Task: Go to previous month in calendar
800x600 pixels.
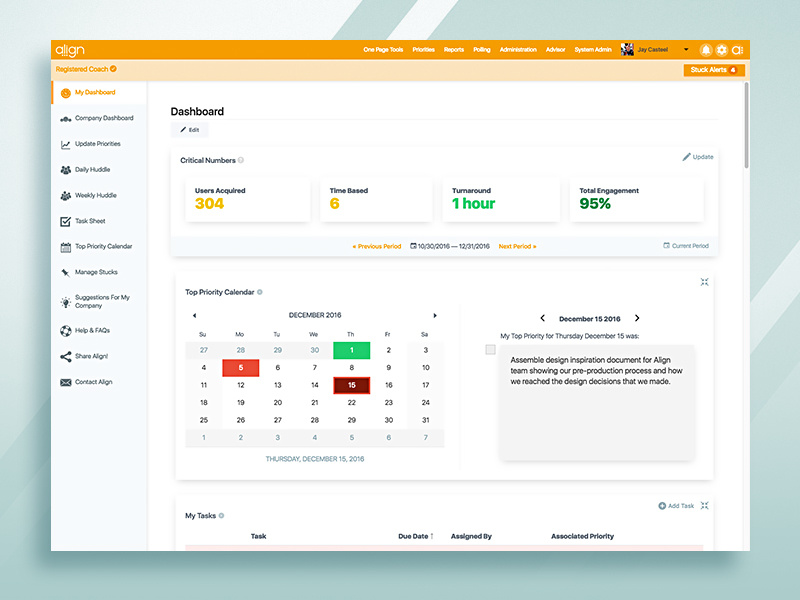Action: [x=194, y=315]
